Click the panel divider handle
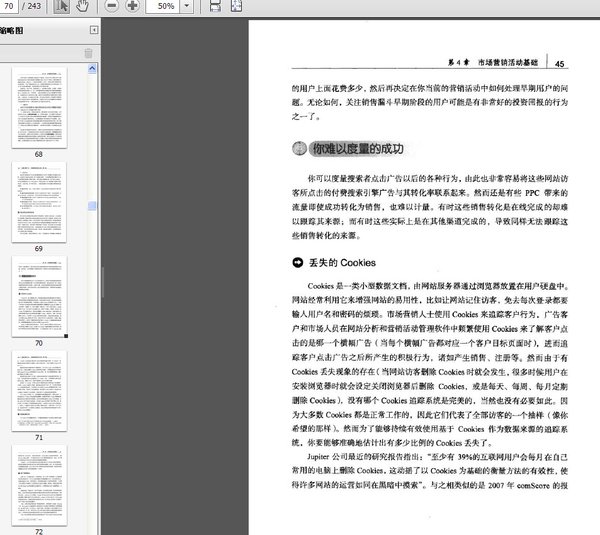This screenshot has height=535, width=600. pyautogui.click(x=103, y=282)
